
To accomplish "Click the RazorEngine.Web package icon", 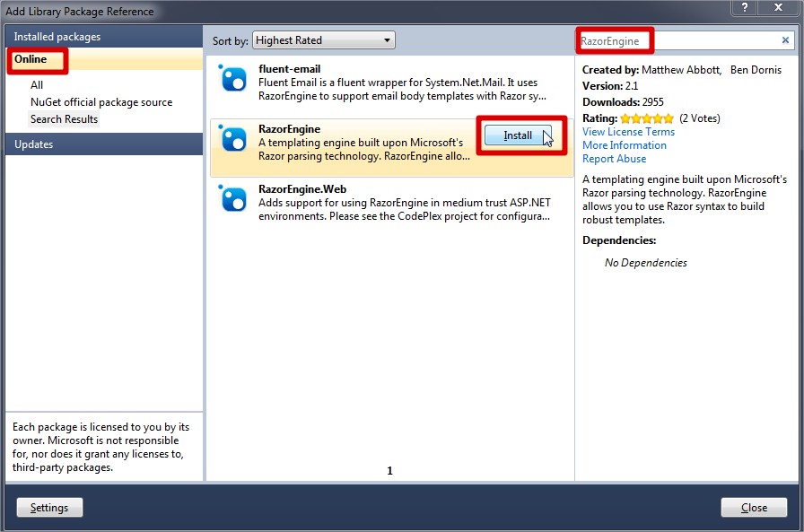I will (232, 198).
